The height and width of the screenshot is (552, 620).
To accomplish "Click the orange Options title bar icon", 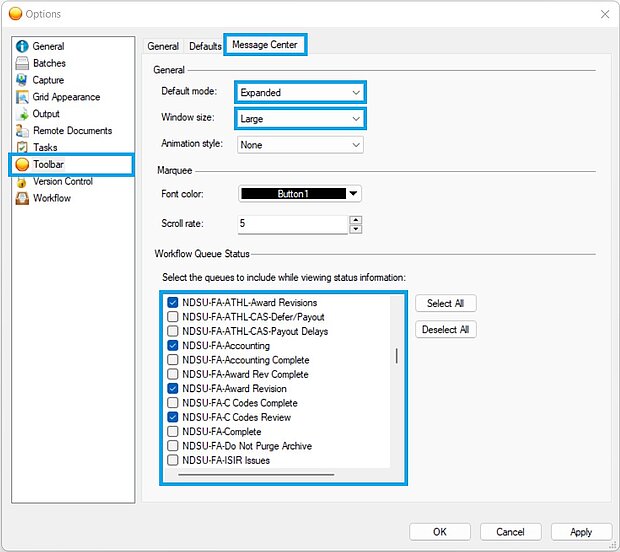I will click(x=15, y=14).
